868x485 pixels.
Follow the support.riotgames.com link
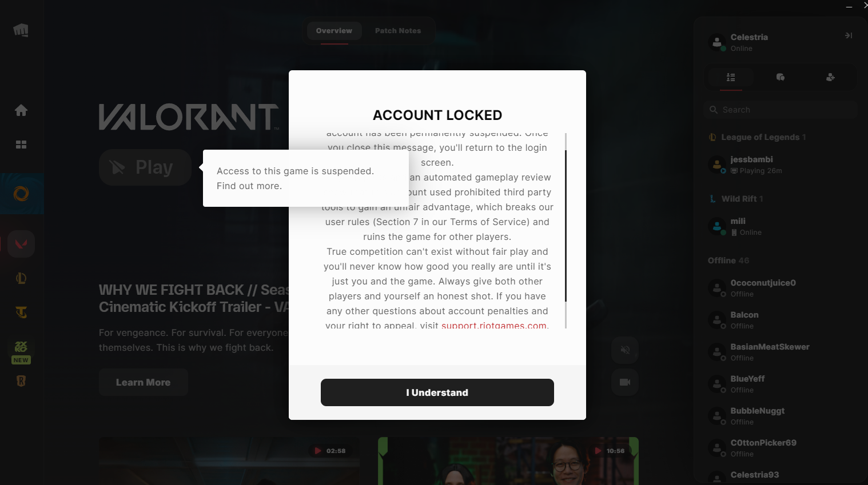494,325
